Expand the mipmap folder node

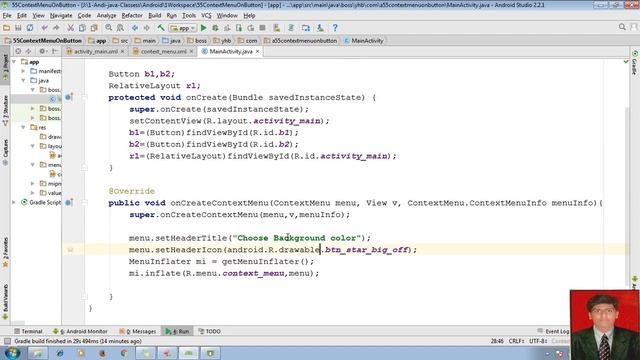(x=33, y=183)
